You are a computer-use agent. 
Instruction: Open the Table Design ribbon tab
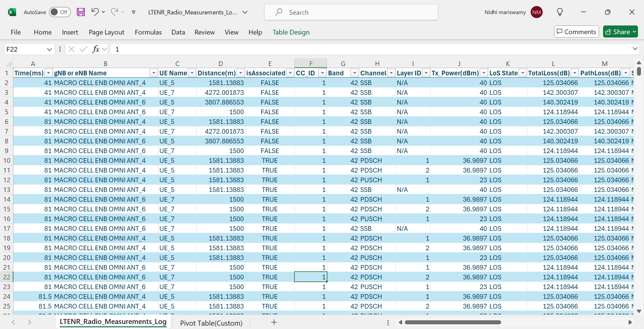click(291, 32)
